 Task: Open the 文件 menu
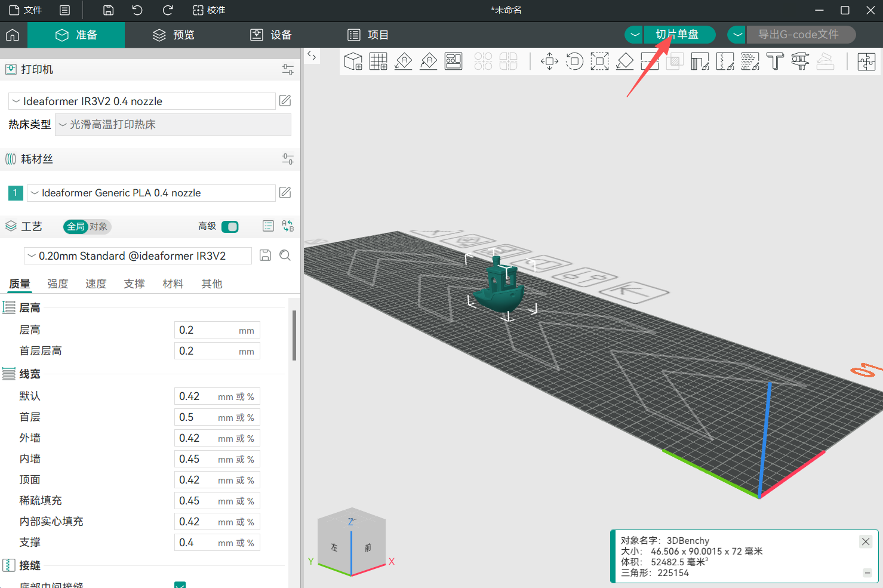coord(26,10)
